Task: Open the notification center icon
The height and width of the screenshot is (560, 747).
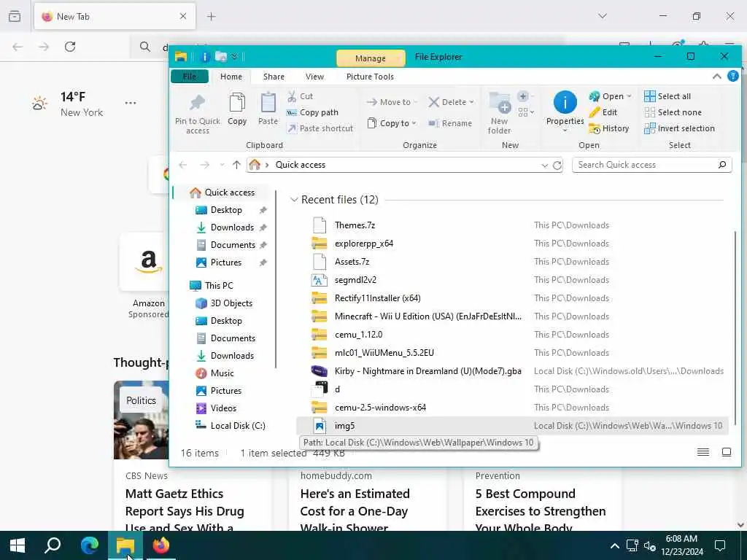Action: click(x=720, y=545)
